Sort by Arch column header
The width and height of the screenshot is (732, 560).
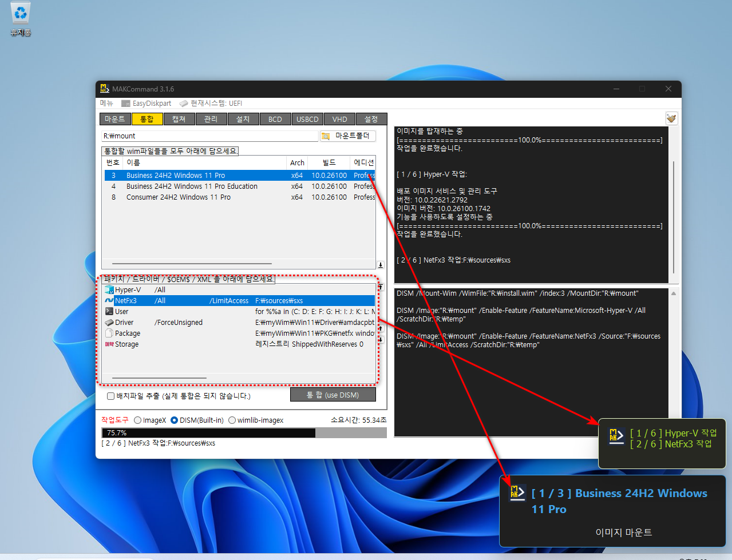coord(297,163)
